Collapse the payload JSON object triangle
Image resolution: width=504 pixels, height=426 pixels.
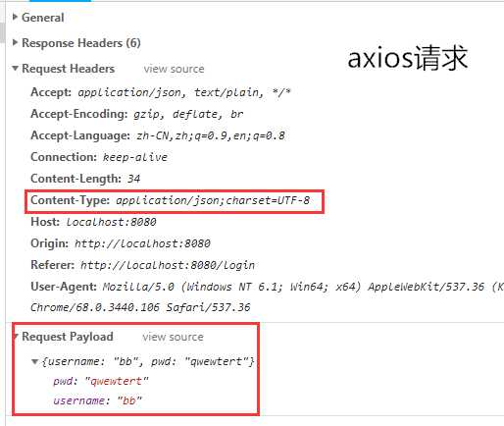[x=34, y=361]
